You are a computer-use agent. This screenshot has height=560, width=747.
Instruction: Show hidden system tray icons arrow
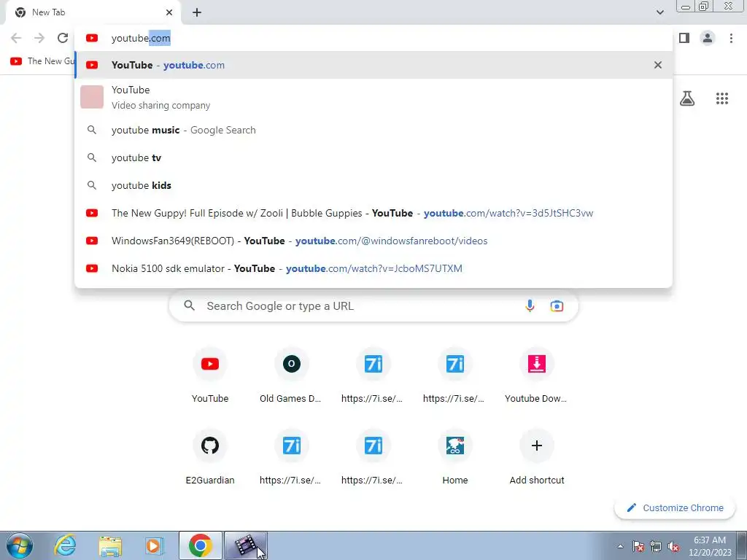(620, 546)
